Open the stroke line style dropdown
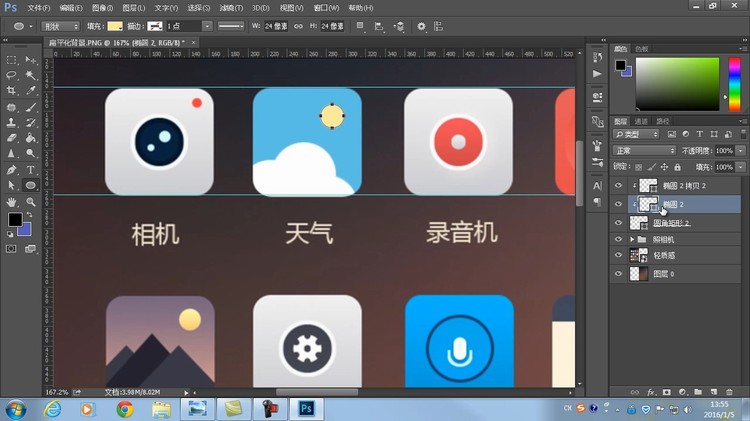The height and width of the screenshot is (421, 750). click(231, 26)
